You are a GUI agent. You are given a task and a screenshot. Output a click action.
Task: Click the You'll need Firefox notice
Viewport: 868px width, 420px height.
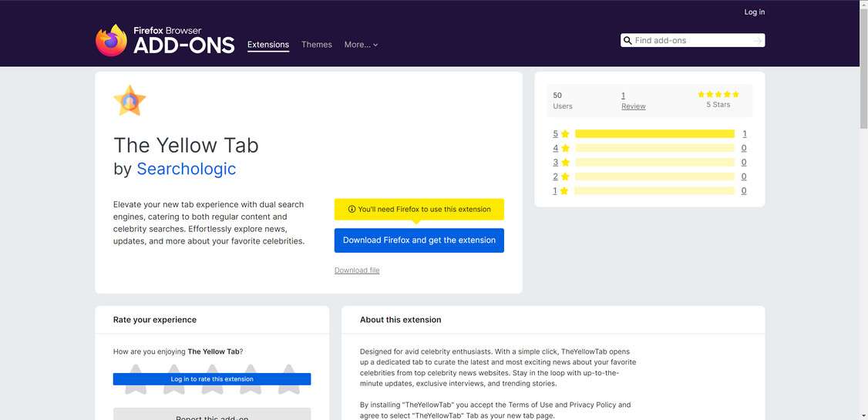[x=419, y=209]
